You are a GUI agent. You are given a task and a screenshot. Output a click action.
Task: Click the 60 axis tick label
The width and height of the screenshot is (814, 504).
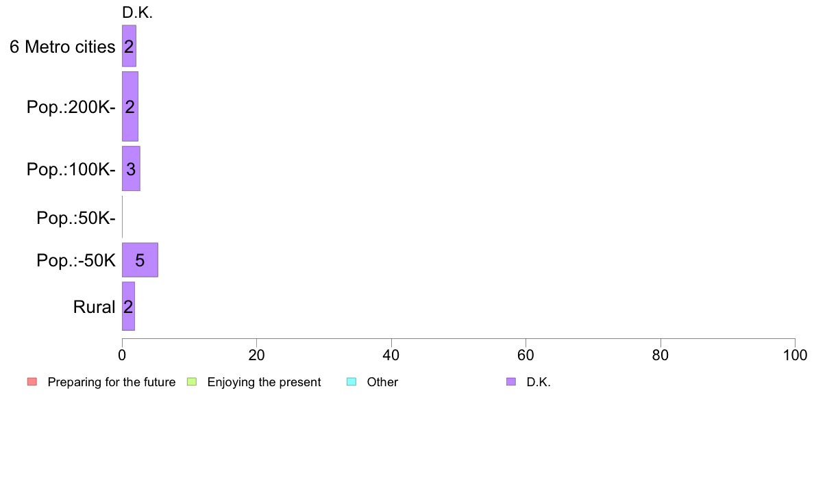pos(526,355)
